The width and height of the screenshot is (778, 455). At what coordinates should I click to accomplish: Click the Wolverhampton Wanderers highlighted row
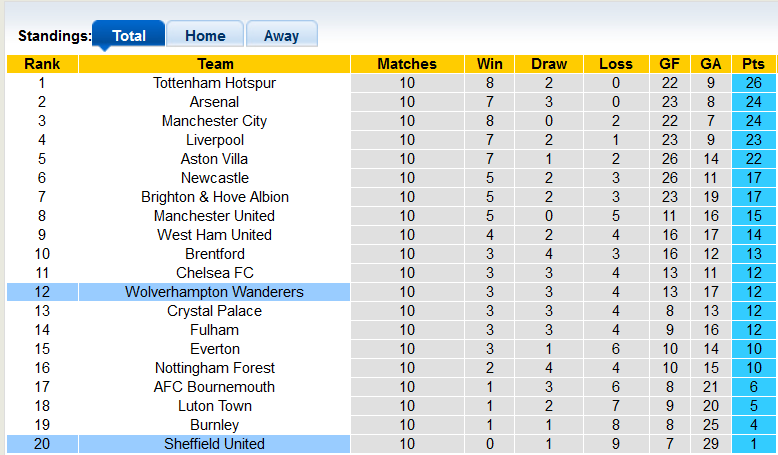[214, 292]
